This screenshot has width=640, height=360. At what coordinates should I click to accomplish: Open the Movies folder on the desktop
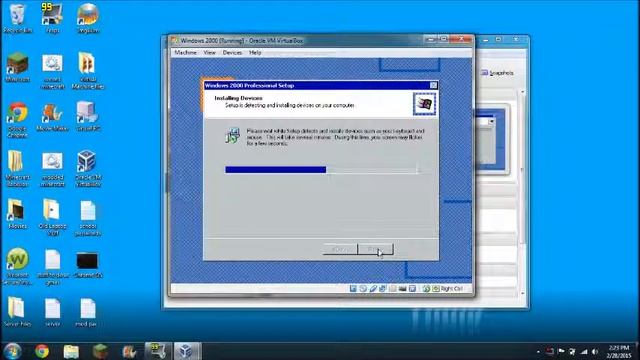click(x=17, y=214)
